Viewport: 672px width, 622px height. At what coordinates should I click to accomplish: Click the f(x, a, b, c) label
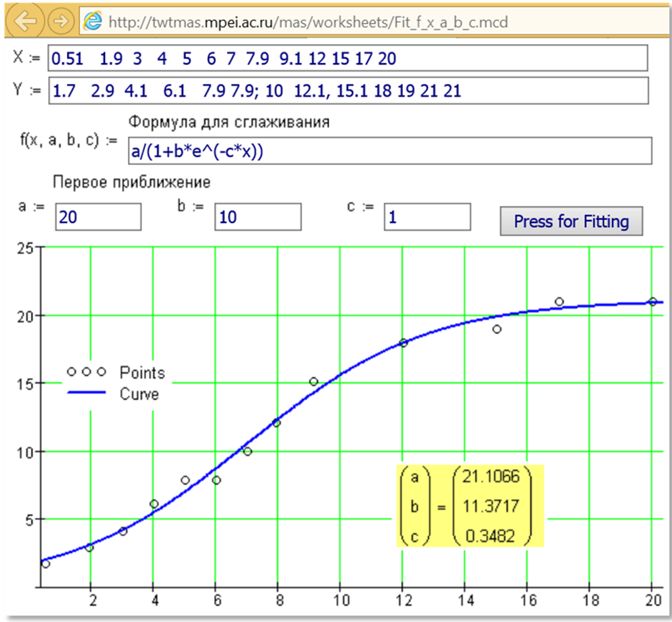pyautogui.click(x=60, y=140)
